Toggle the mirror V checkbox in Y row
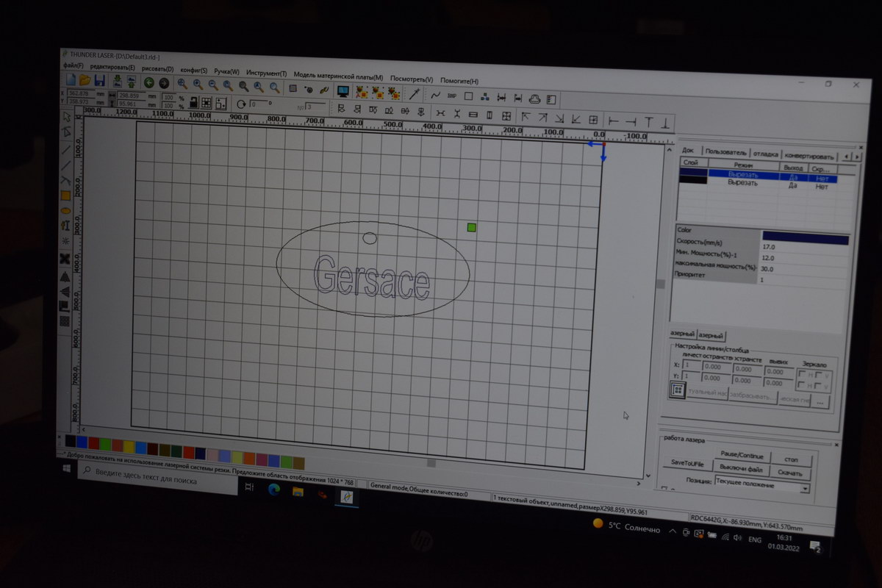 [818, 386]
